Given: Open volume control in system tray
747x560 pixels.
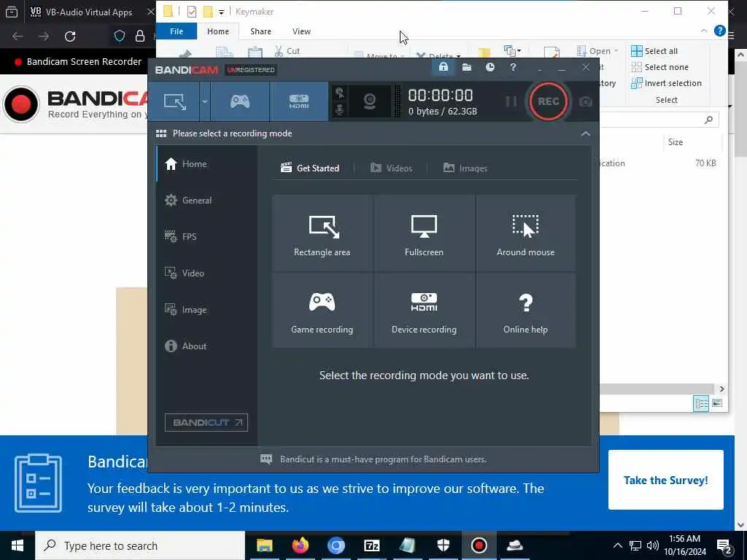Looking at the screenshot, I should 653,545.
